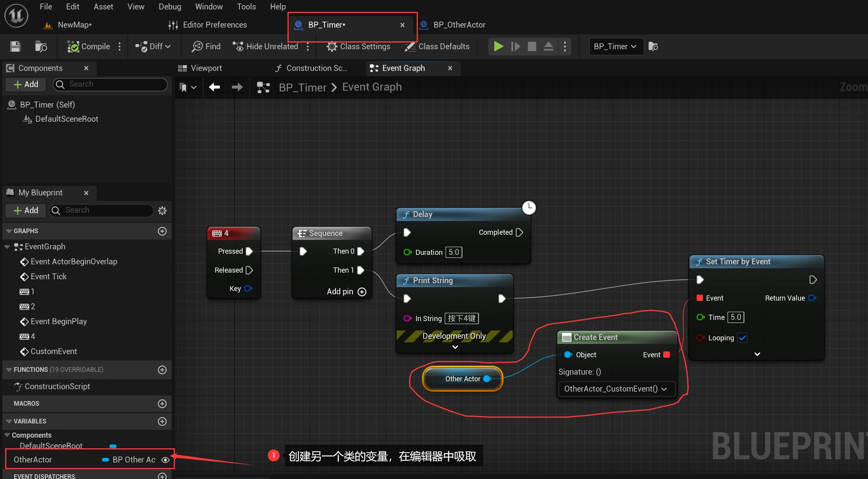Save the current blueprint asset
Viewport: 868px width, 479px height.
point(15,46)
